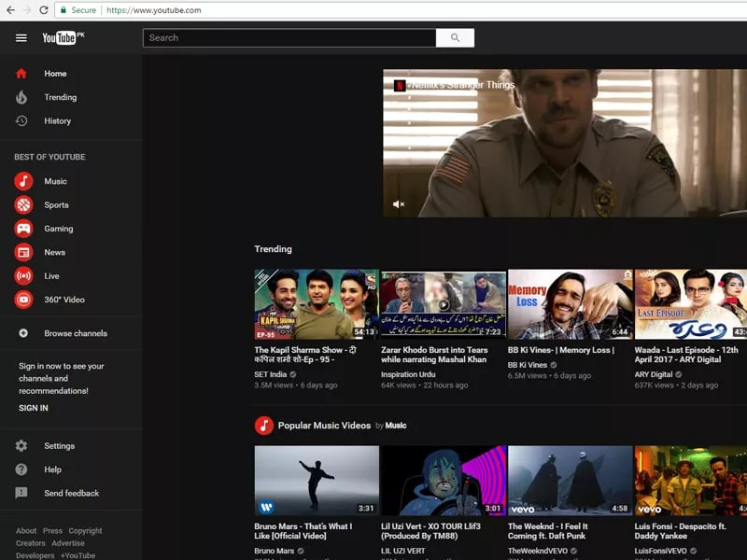Open the Live broadcast icon
Image resolution: width=747 pixels, height=560 pixels.
(23, 275)
